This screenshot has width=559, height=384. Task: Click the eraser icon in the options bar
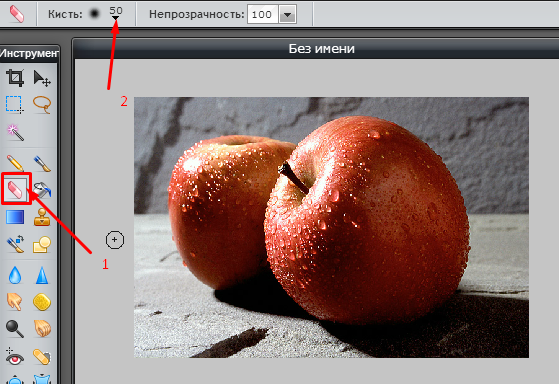point(16,14)
